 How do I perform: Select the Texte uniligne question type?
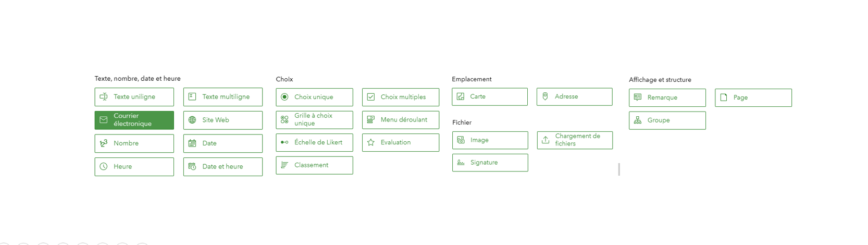[134, 97]
